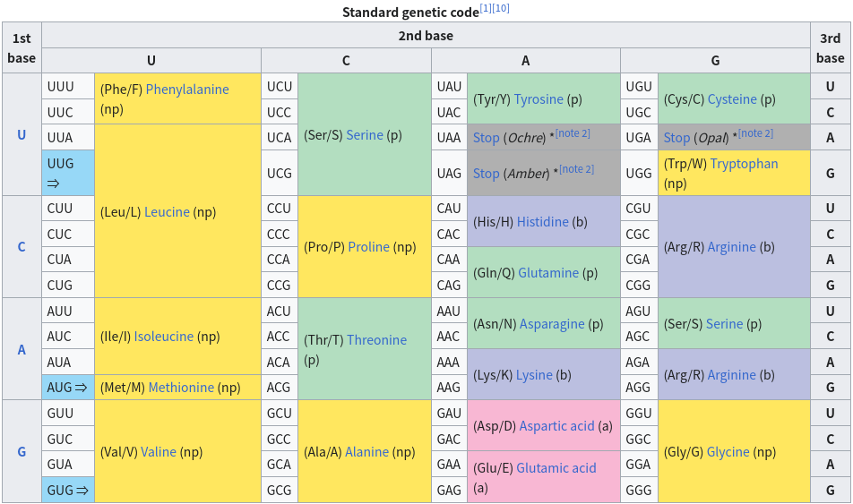The width and height of the screenshot is (853, 504).
Task: Click the first-base U row header link
Action: [22, 134]
